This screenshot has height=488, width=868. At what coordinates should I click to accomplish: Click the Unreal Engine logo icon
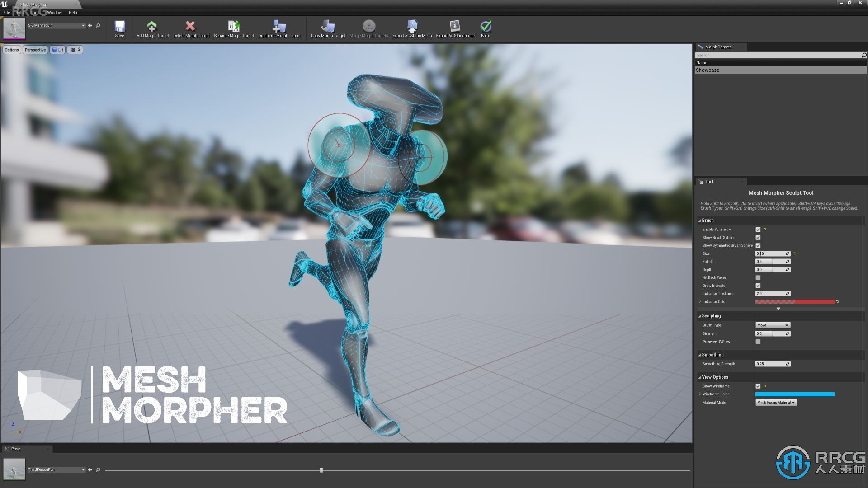click(5, 4)
